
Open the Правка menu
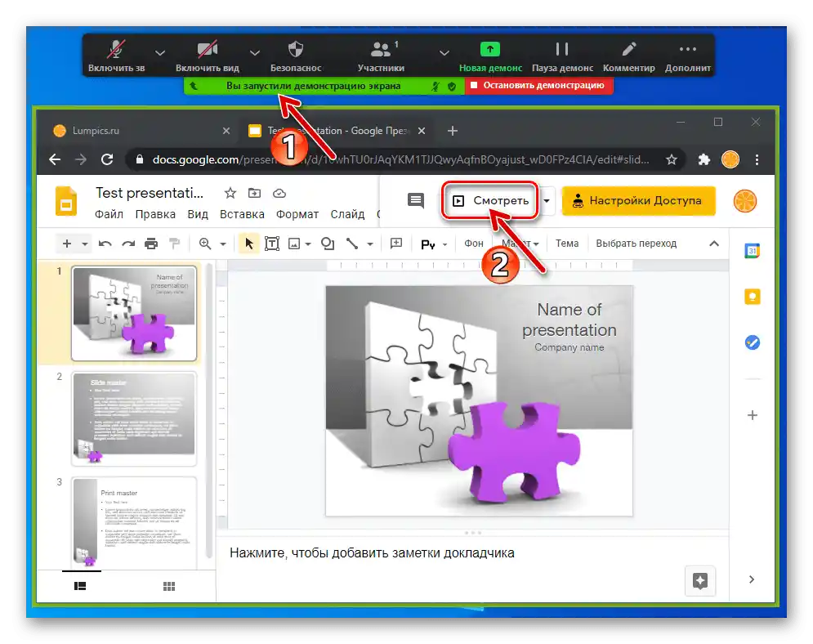tap(155, 214)
